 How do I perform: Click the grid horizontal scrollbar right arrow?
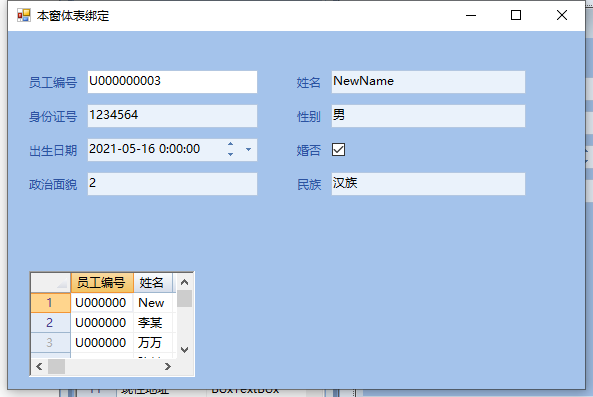[168, 366]
